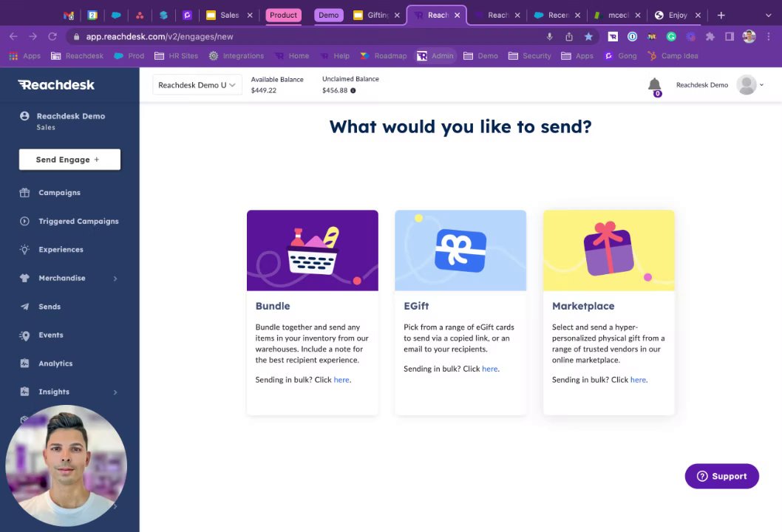Open the Security bookmark folder
Viewport: 782px width, 532px height.
coord(530,56)
